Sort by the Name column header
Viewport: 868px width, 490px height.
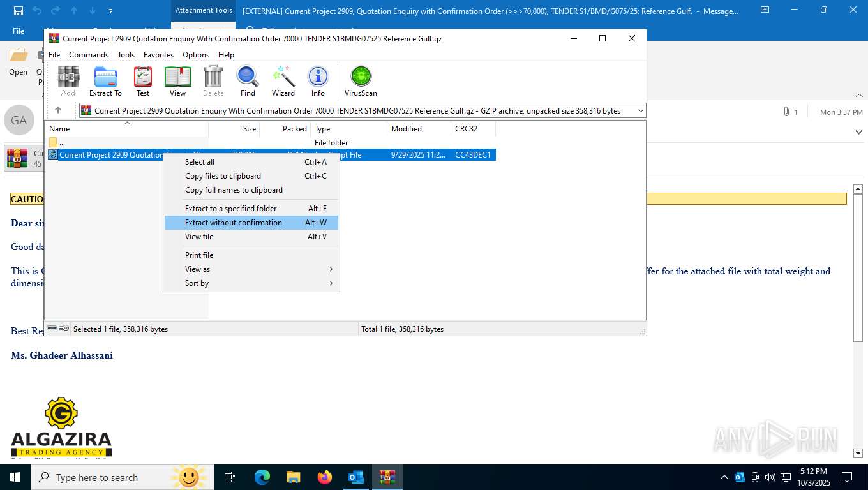point(126,128)
